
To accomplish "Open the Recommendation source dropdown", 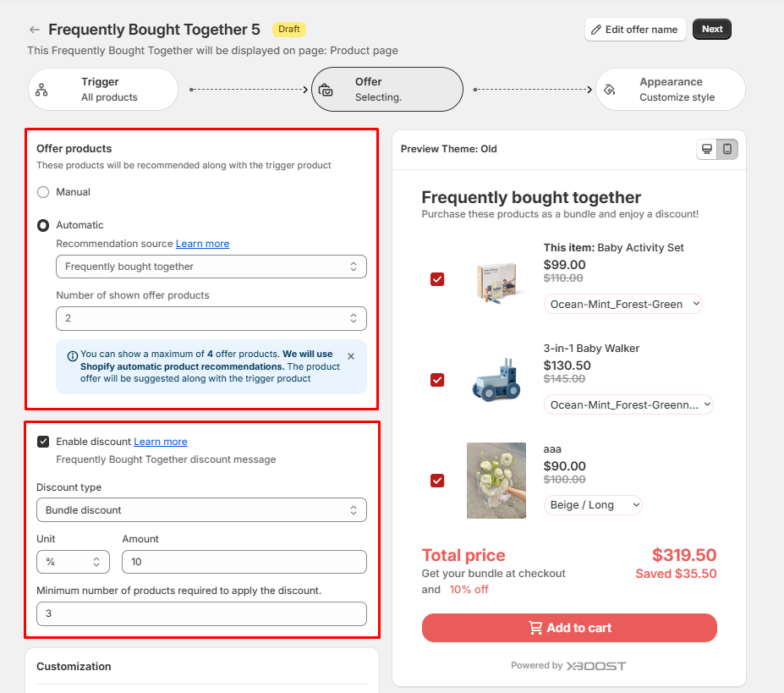I will pos(211,267).
